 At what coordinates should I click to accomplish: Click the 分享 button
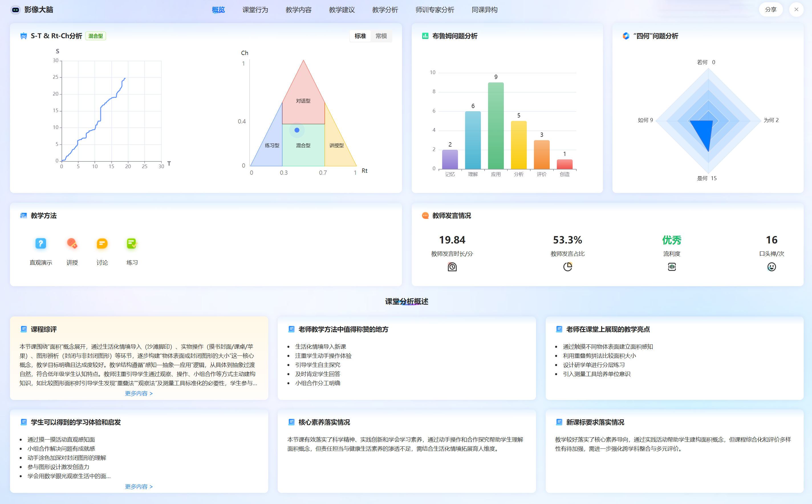[771, 9]
